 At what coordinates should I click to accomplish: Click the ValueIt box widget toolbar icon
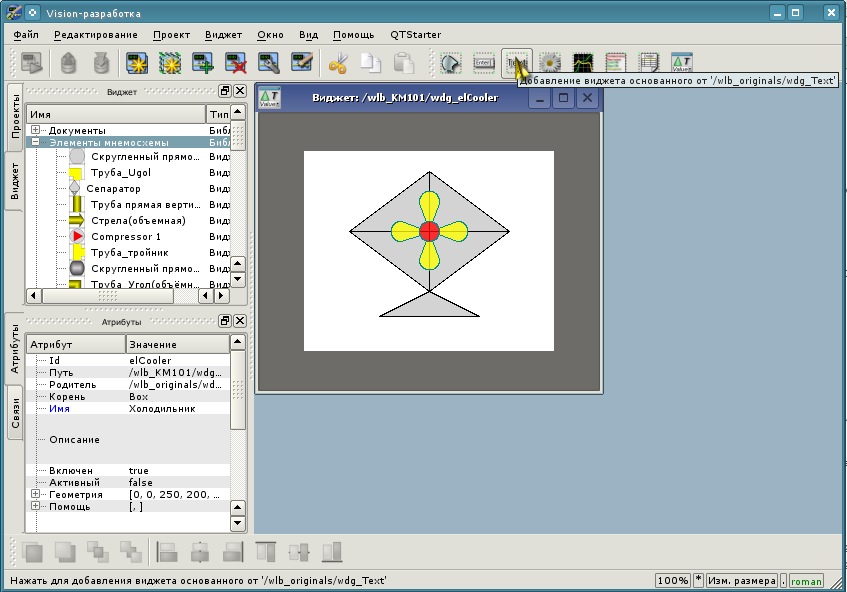point(681,63)
